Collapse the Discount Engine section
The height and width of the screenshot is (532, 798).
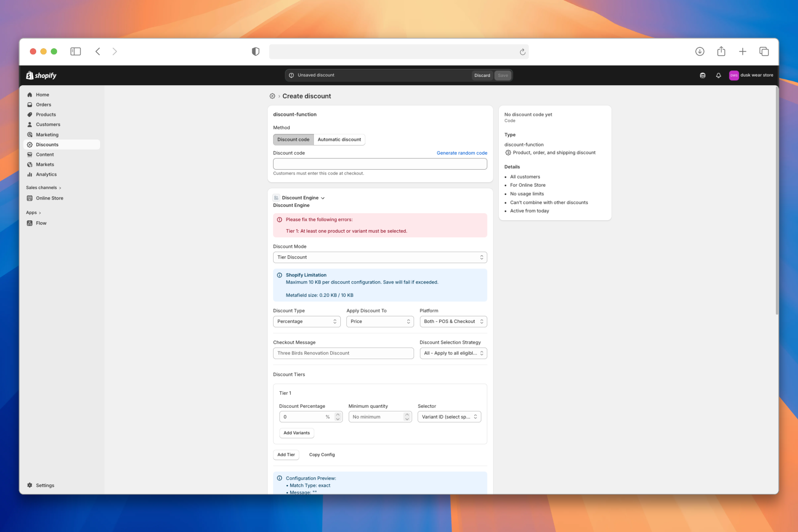(324, 197)
